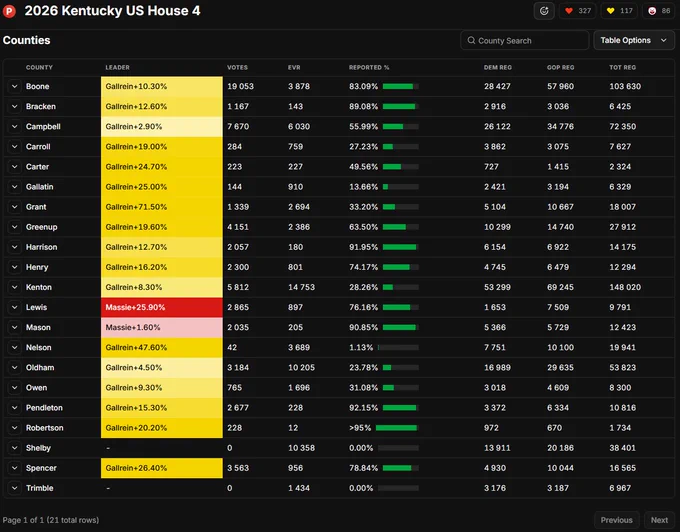The height and width of the screenshot is (532, 680).
Task: Click the Massie+1.60% pink leader cell
Action: (162, 327)
